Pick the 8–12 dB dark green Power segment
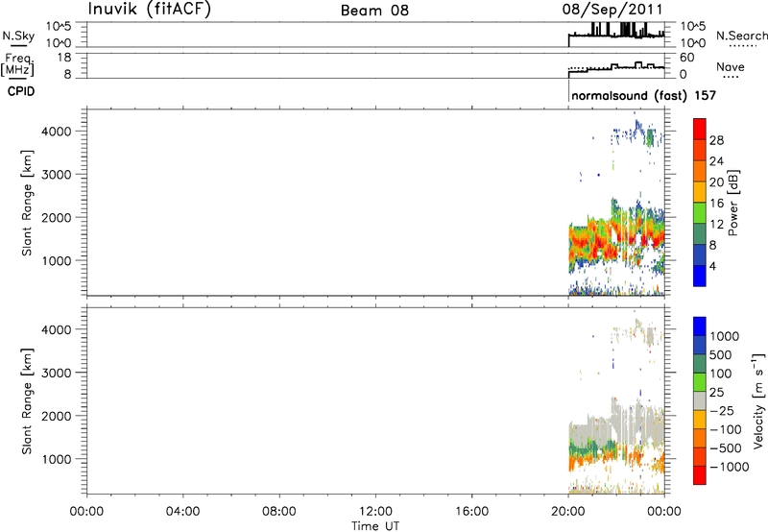 point(700,234)
